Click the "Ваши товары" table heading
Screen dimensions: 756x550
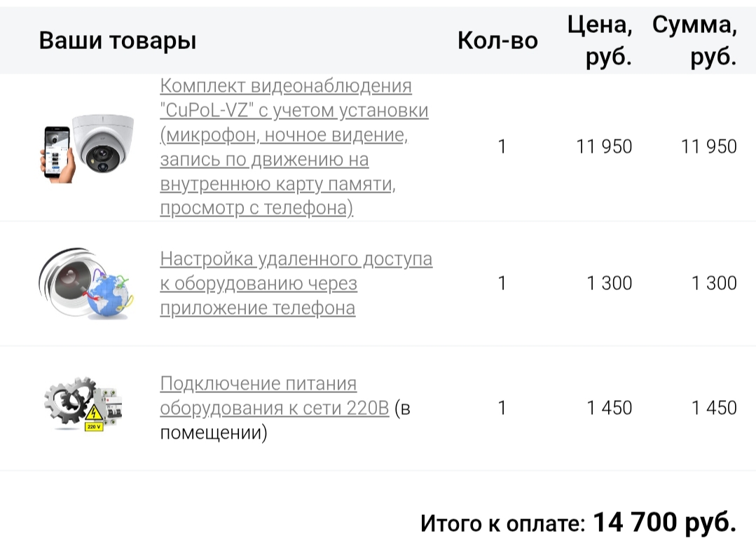[x=118, y=41]
